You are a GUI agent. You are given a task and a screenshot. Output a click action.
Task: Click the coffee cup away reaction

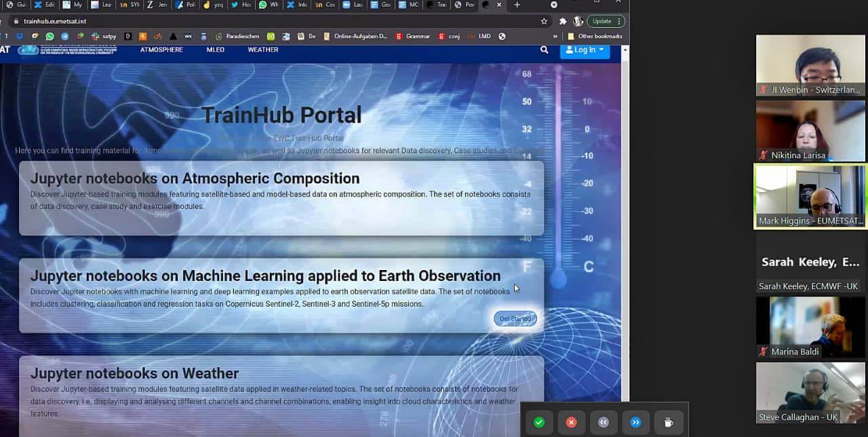pyautogui.click(x=668, y=422)
